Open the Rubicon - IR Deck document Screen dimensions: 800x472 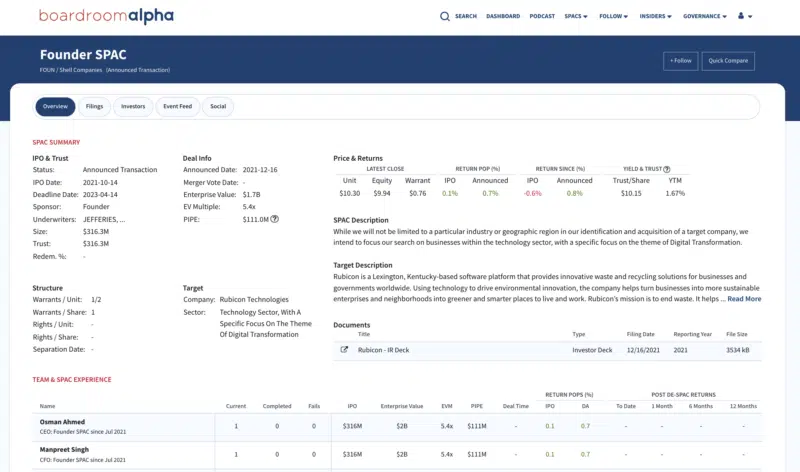point(383,350)
